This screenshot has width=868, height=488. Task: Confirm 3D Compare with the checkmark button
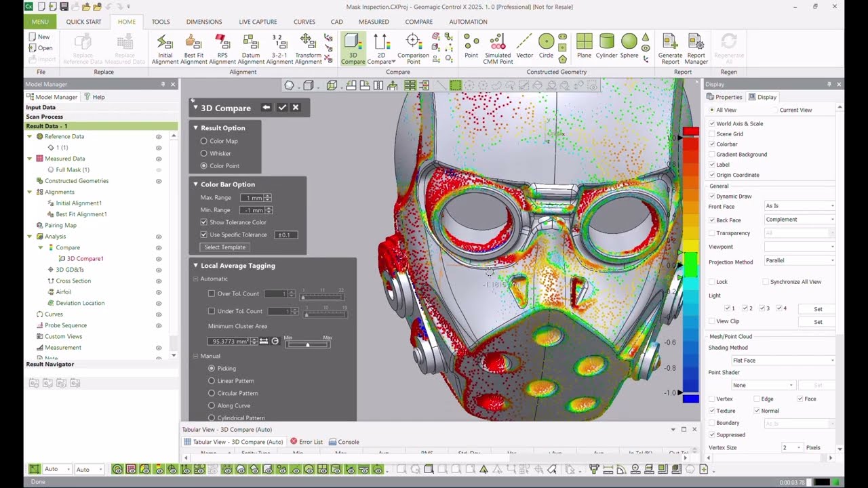point(282,108)
